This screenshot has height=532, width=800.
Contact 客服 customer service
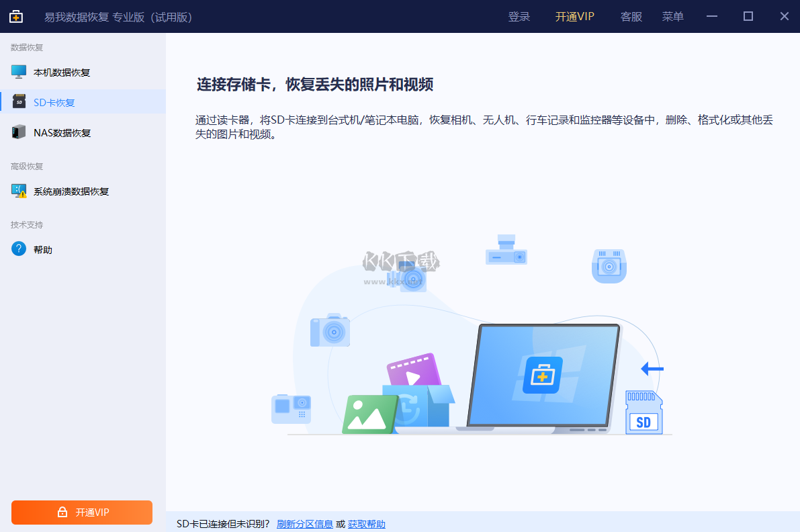point(631,17)
